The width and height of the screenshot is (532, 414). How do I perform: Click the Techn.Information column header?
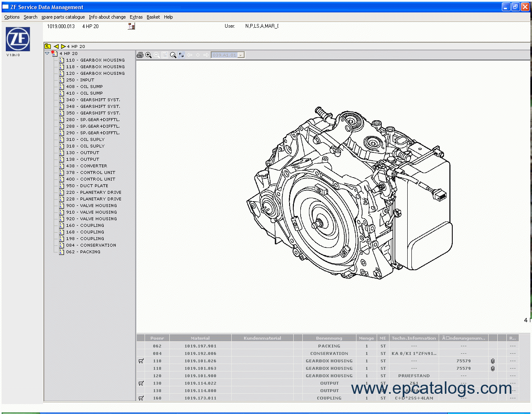[x=414, y=338]
